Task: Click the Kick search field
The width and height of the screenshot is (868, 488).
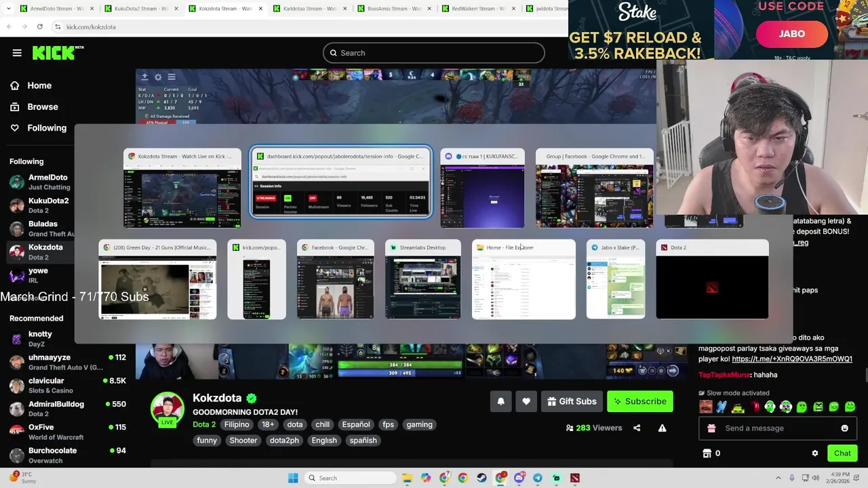Action: (434, 53)
